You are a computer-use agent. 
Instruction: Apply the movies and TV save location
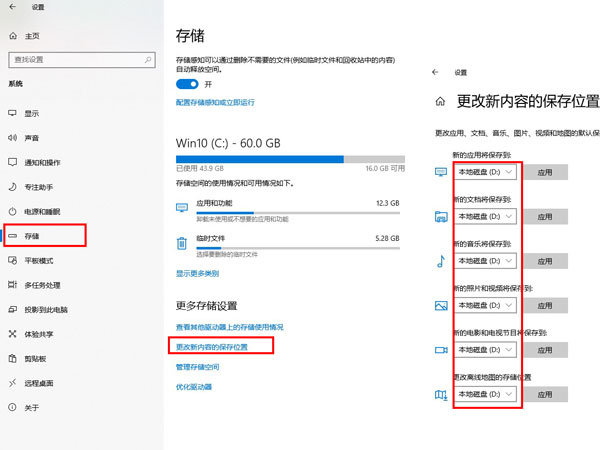[545, 350]
